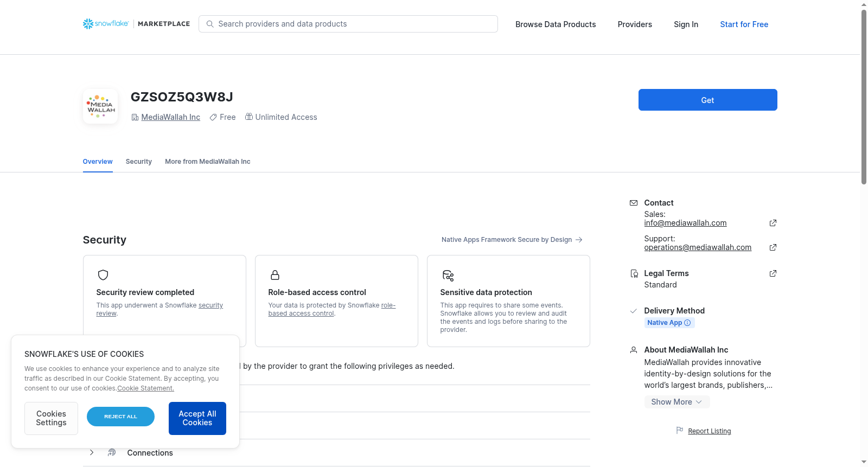Click the padlock role-based access icon
This screenshot has height=467, width=868.
(275, 275)
